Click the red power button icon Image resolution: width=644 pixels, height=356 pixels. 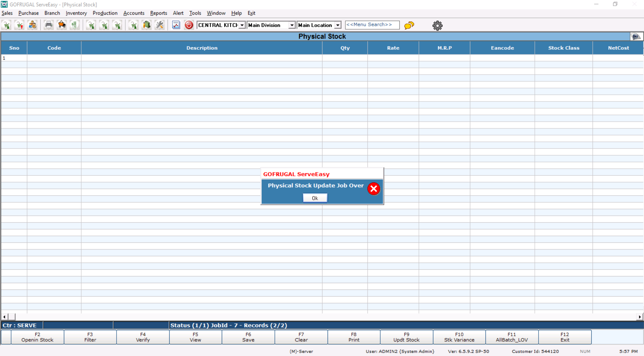[x=189, y=25]
